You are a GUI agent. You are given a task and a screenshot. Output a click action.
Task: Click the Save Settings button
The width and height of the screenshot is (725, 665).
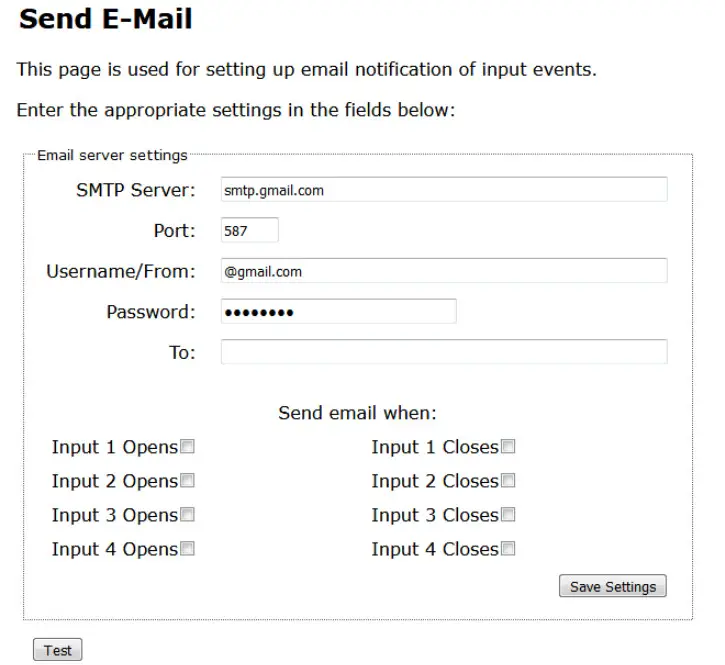point(612,587)
